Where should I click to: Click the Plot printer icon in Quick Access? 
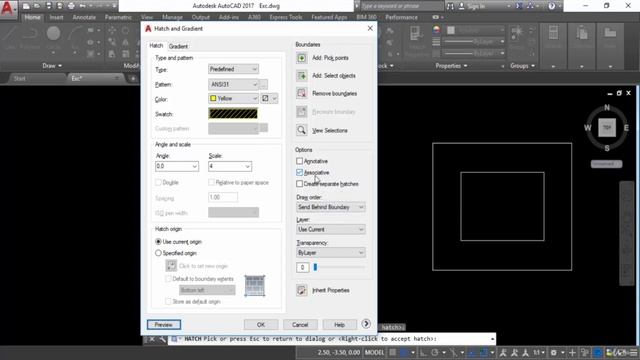[71, 6]
